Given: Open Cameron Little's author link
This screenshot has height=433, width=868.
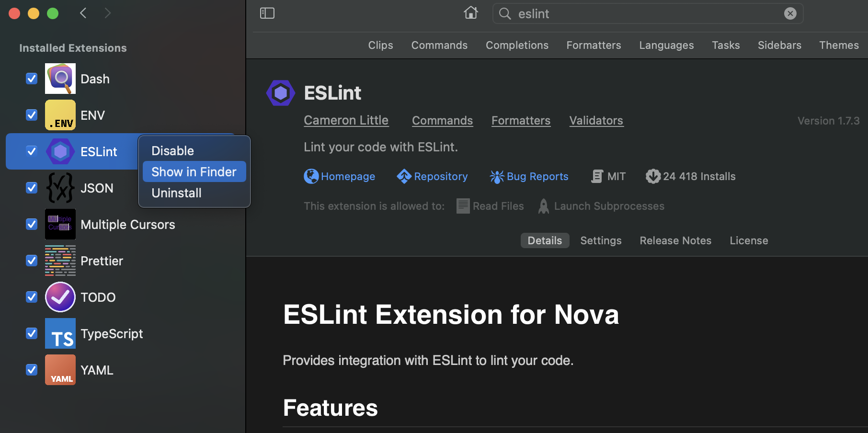Looking at the screenshot, I should (x=346, y=120).
